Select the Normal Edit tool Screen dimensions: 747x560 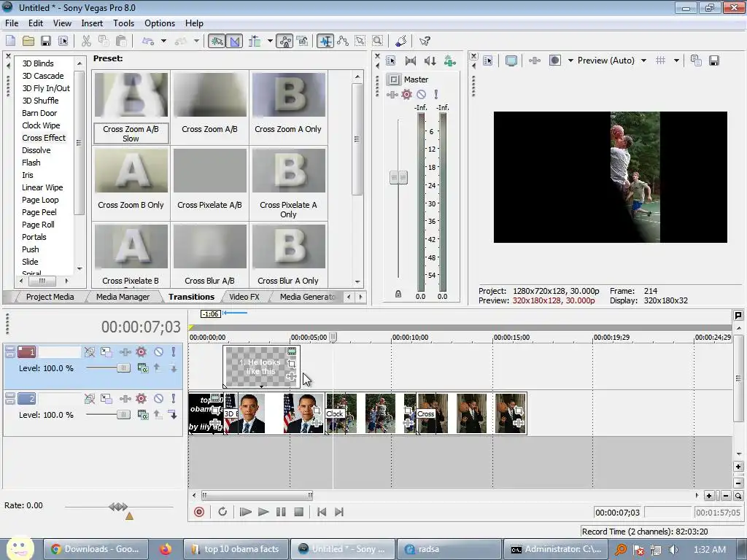coord(326,41)
